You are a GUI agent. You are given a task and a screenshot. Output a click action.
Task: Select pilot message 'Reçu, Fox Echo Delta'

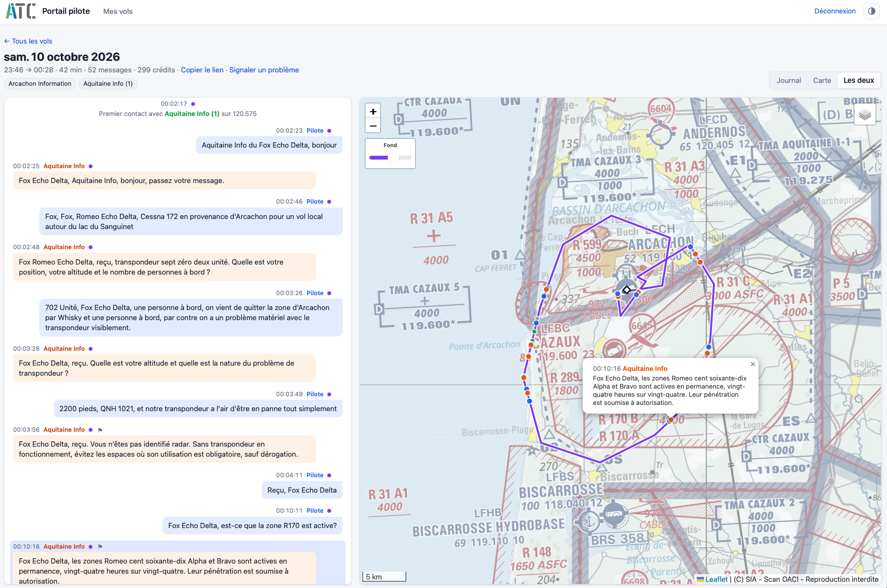[302, 490]
